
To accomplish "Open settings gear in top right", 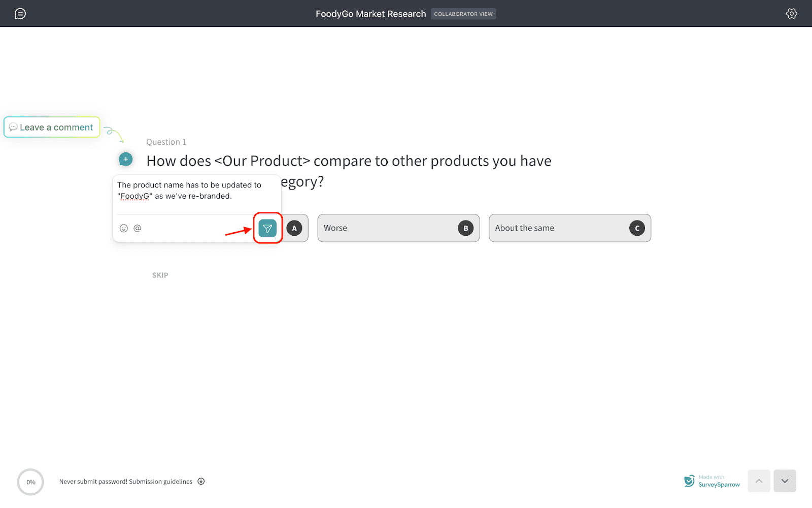I will click(791, 14).
